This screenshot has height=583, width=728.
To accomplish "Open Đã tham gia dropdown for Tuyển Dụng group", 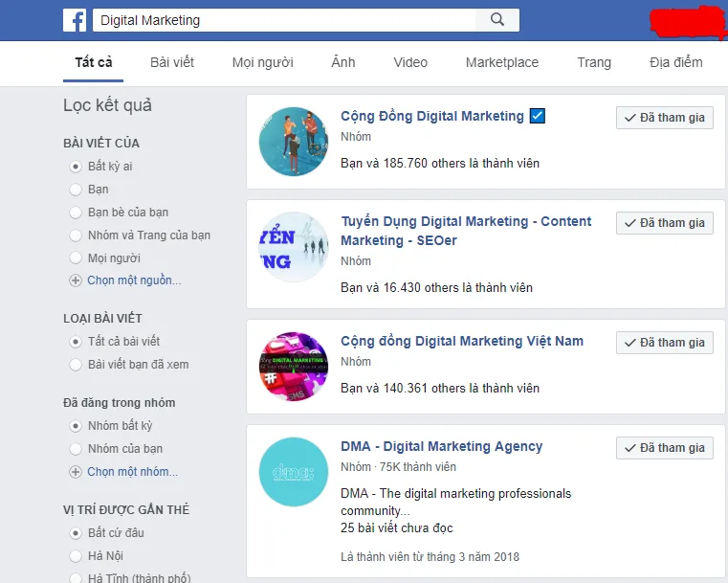I will [664, 223].
